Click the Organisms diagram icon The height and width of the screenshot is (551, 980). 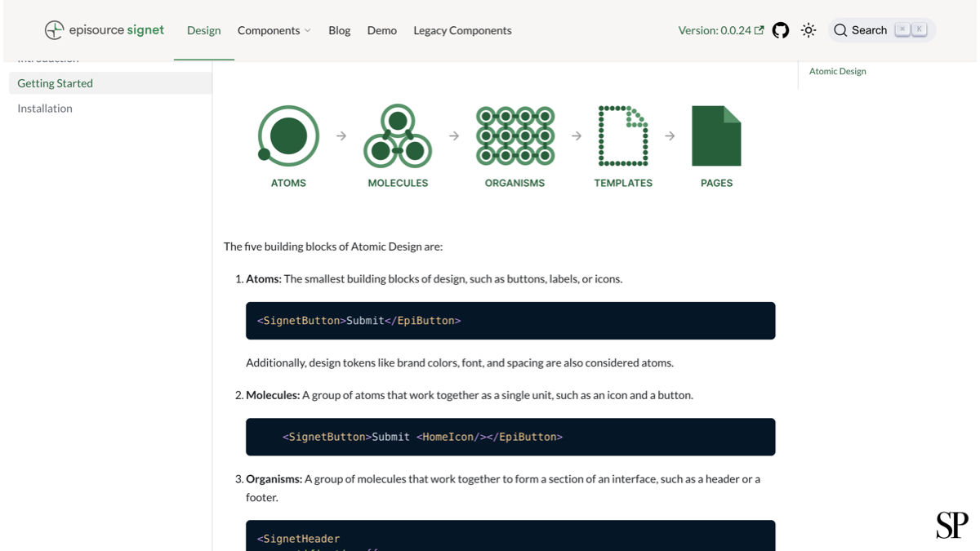tap(514, 136)
